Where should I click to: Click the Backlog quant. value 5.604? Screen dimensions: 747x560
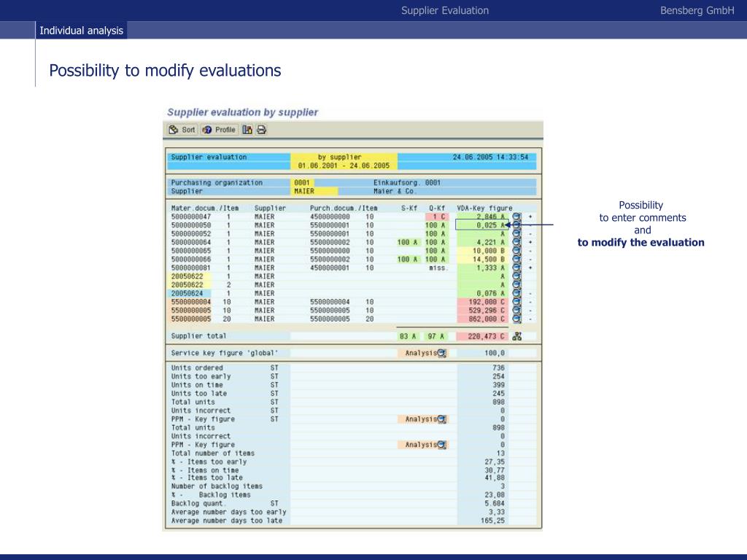(x=495, y=504)
